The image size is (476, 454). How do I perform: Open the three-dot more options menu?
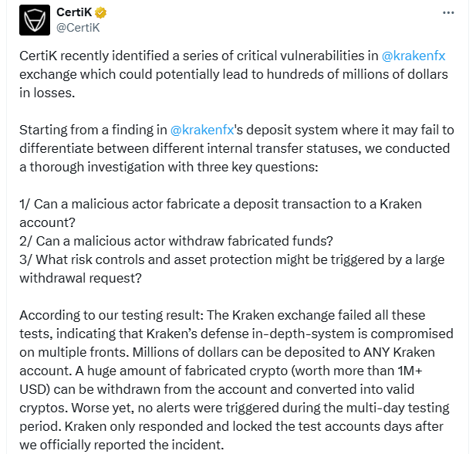pyautogui.click(x=448, y=13)
